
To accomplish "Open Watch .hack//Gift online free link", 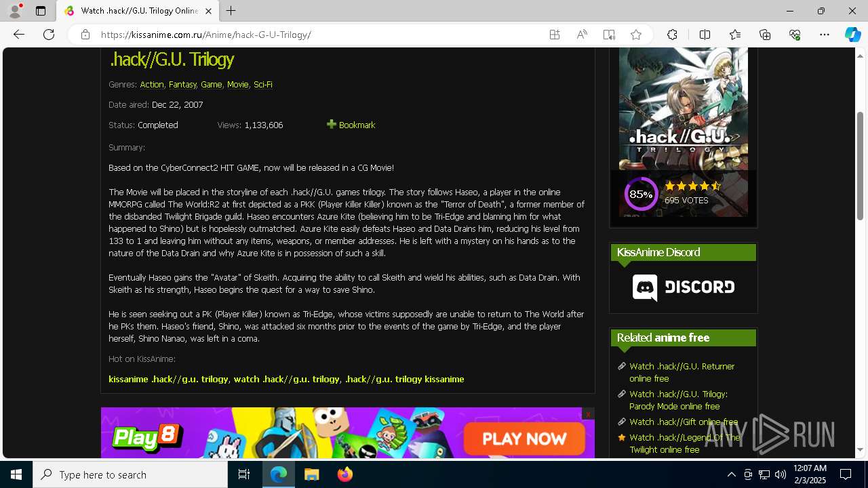I will coord(684,422).
